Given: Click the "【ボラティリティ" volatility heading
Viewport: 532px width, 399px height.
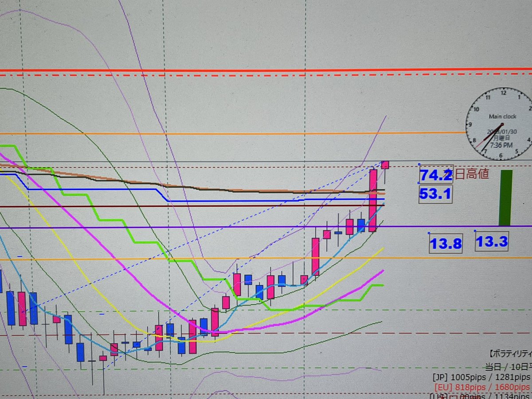Looking at the screenshot, I should tap(510, 354).
